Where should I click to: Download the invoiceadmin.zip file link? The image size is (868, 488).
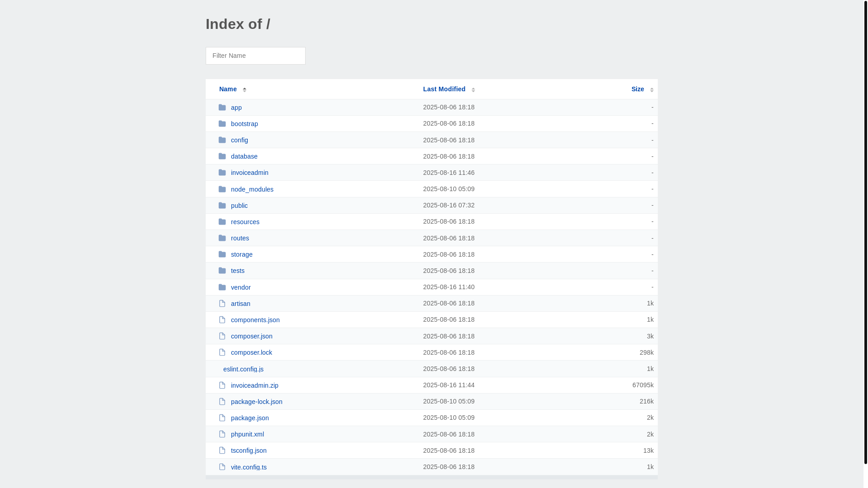(x=255, y=385)
